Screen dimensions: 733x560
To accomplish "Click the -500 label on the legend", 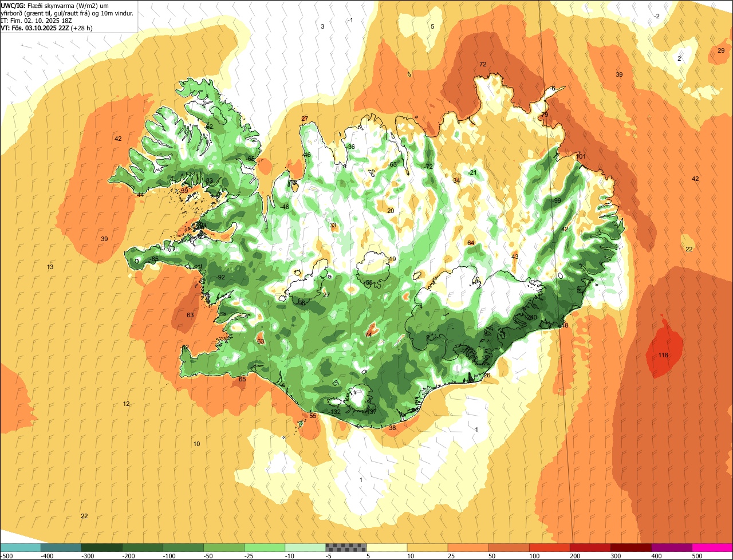I will (x=6, y=555).
